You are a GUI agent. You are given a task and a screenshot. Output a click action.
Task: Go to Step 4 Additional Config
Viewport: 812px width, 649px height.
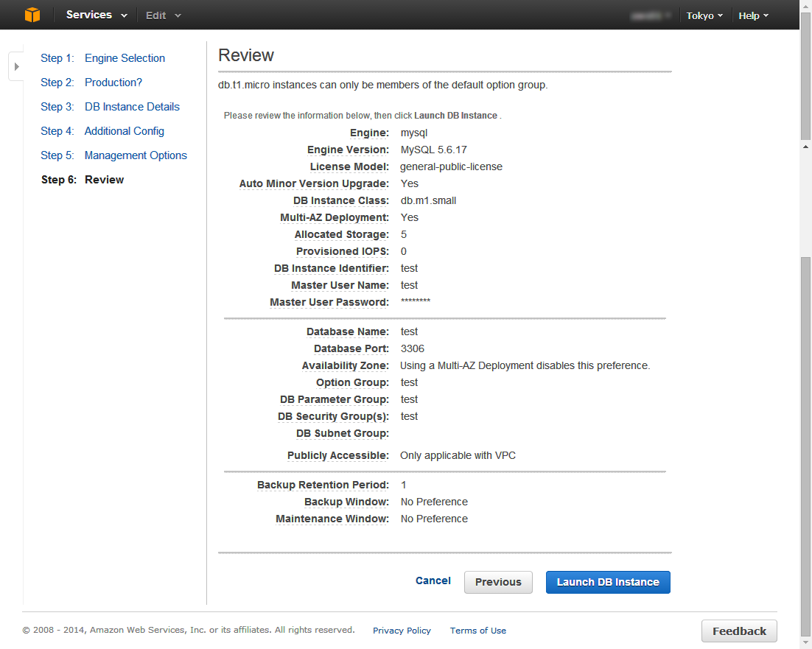[x=102, y=131]
